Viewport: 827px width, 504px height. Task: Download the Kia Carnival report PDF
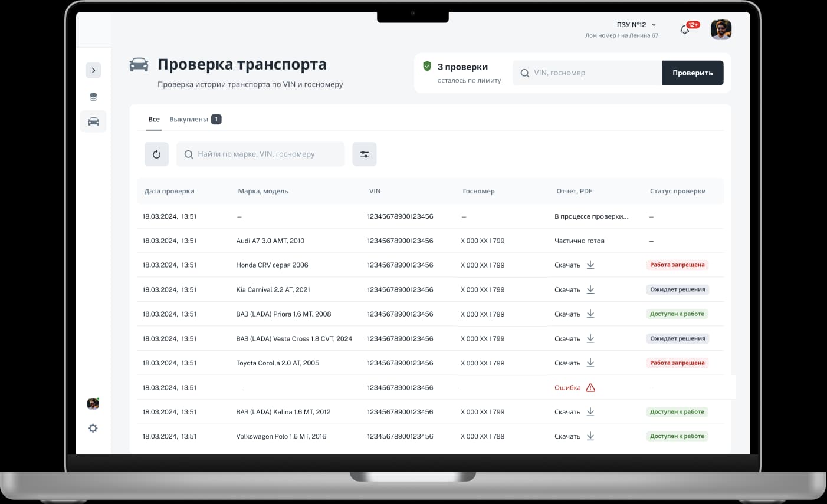[590, 289]
